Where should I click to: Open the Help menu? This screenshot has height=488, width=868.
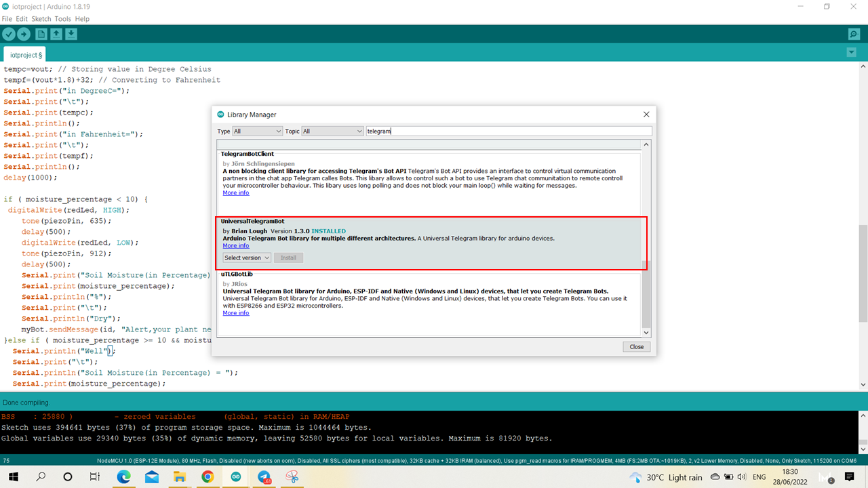point(82,19)
